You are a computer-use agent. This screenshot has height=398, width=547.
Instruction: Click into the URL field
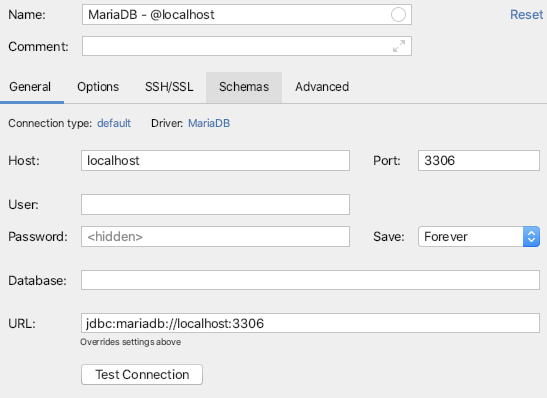[x=310, y=323]
